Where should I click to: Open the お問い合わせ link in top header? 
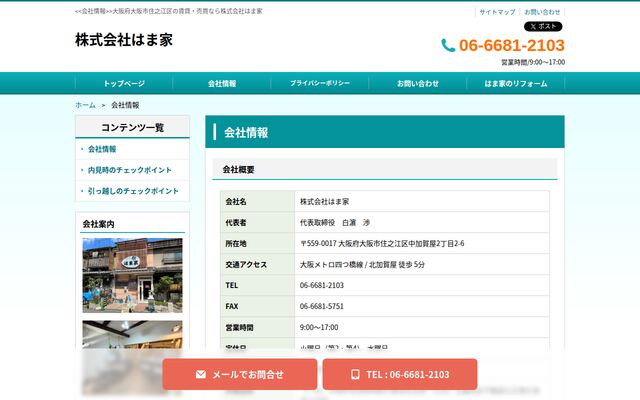click(x=542, y=12)
